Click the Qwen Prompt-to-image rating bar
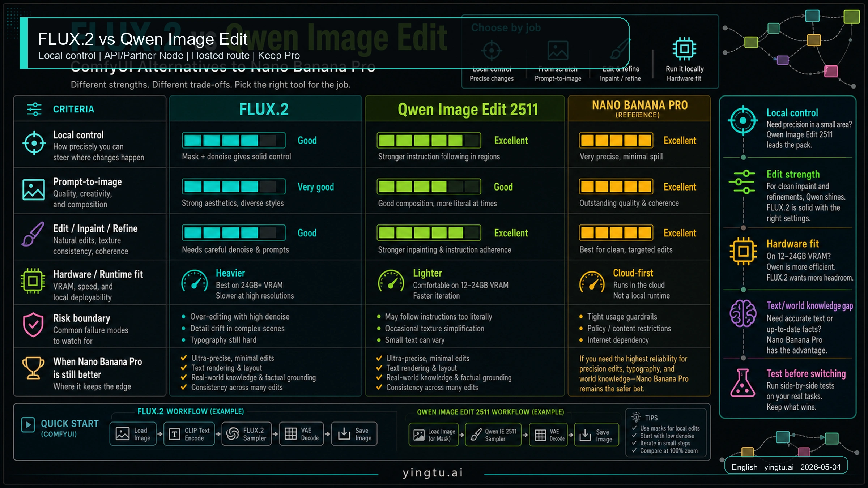The height and width of the screenshot is (488, 868). 429,187
